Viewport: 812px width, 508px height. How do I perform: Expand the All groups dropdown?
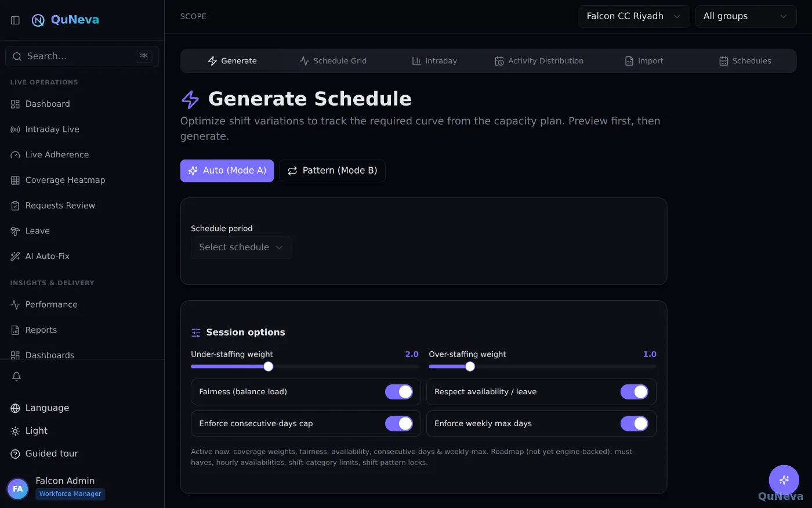(x=746, y=16)
